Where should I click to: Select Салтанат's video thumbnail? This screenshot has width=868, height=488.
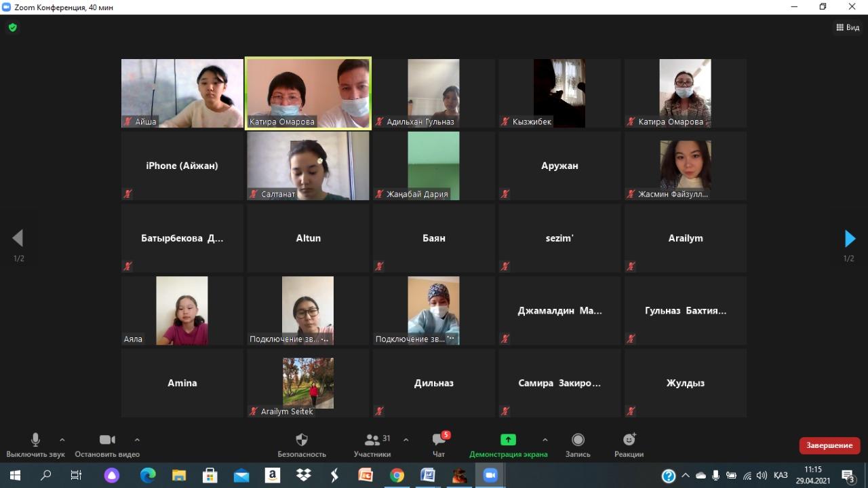click(x=308, y=166)
